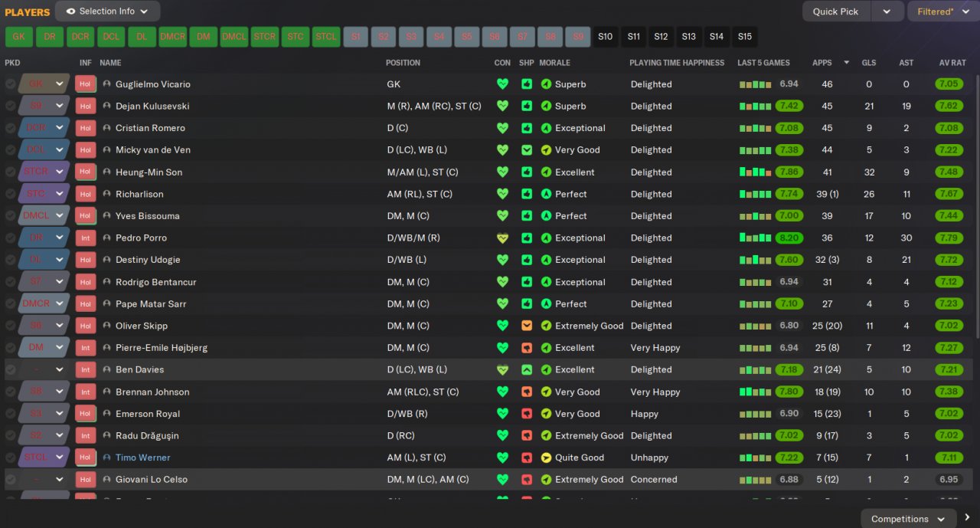Click the eye icon in Selection Info
The width and height of the screenshot is (980, 528).
click(x=71, y=11)
